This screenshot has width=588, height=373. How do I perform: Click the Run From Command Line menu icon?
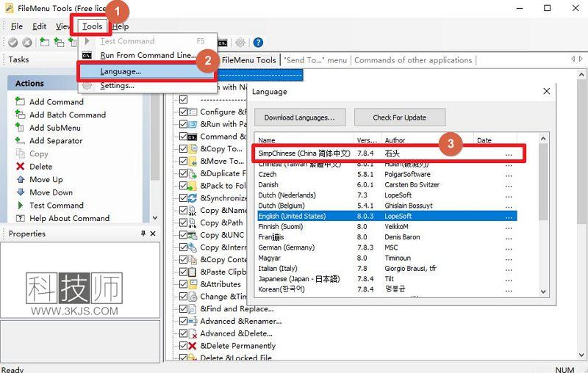click(87, 55)
